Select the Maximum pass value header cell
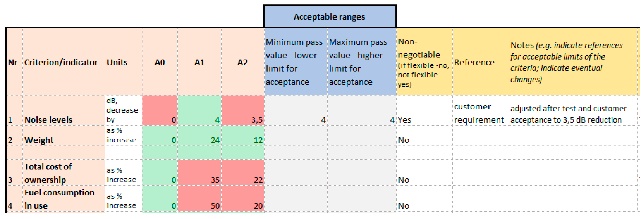The height and width of the screenshot is (219, 644). point(361,62)
